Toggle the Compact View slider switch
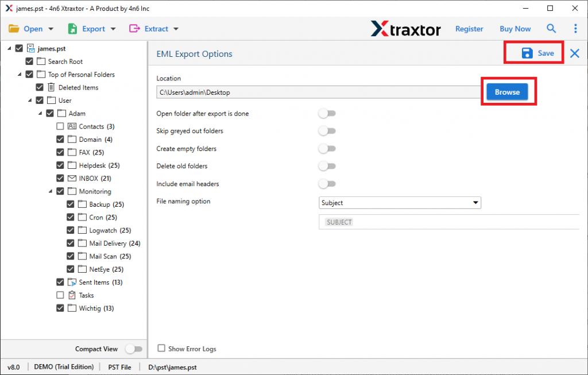Image resolution: width=588 pixels, height=375 pixels. [133, 349]
